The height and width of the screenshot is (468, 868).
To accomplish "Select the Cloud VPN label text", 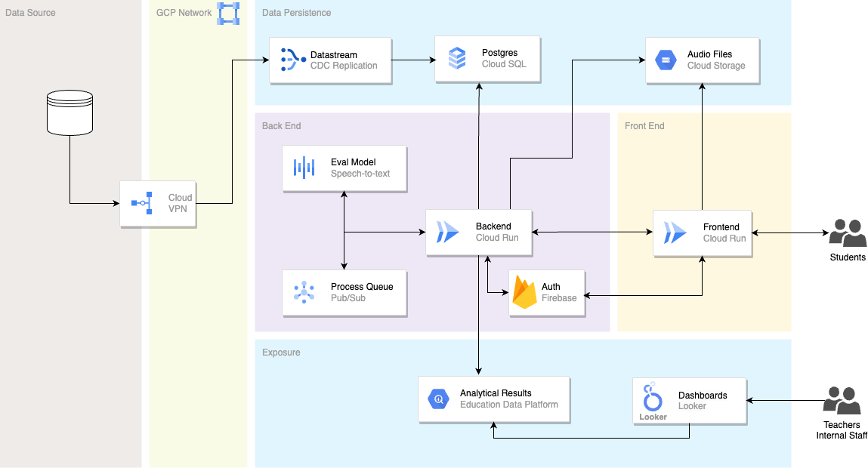I will 180,203.
